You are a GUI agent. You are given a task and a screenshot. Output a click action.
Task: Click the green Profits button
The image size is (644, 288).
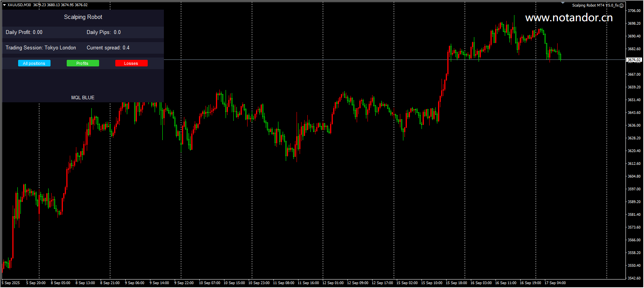(83, 63)
